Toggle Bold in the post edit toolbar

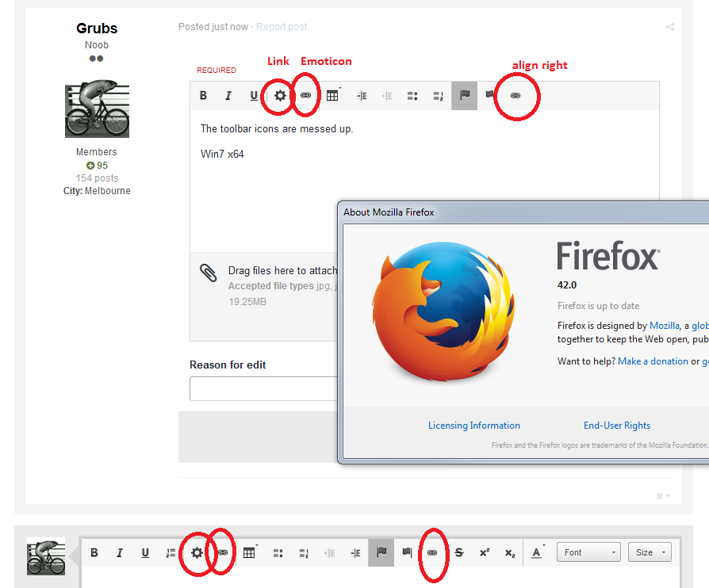[x=204, y=95]
